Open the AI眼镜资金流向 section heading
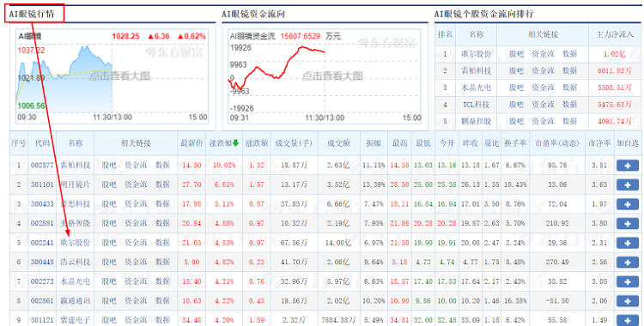Viewport: 644px width, 326px height. pyautogui.click(x=253, y=14)
